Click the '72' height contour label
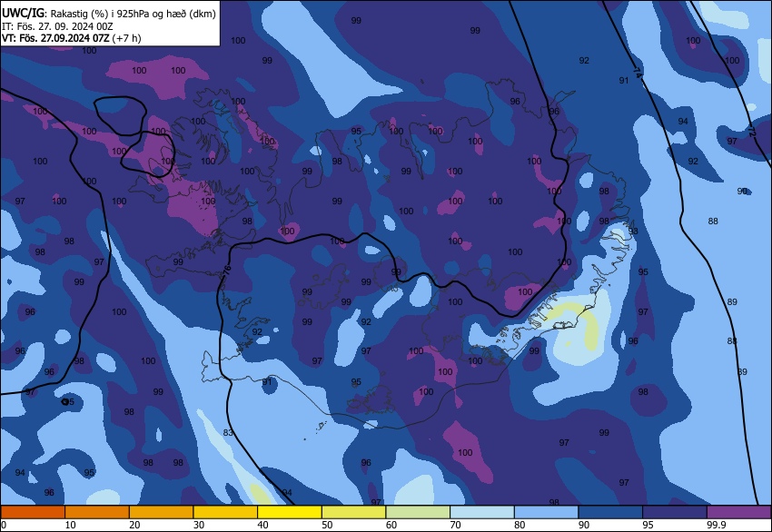 click(752, 131)
